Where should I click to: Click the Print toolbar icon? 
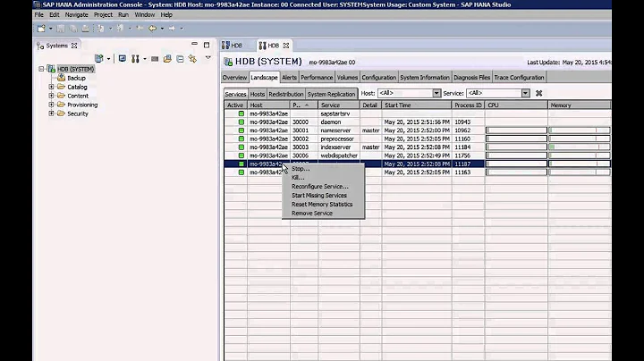tap(86, 29)
